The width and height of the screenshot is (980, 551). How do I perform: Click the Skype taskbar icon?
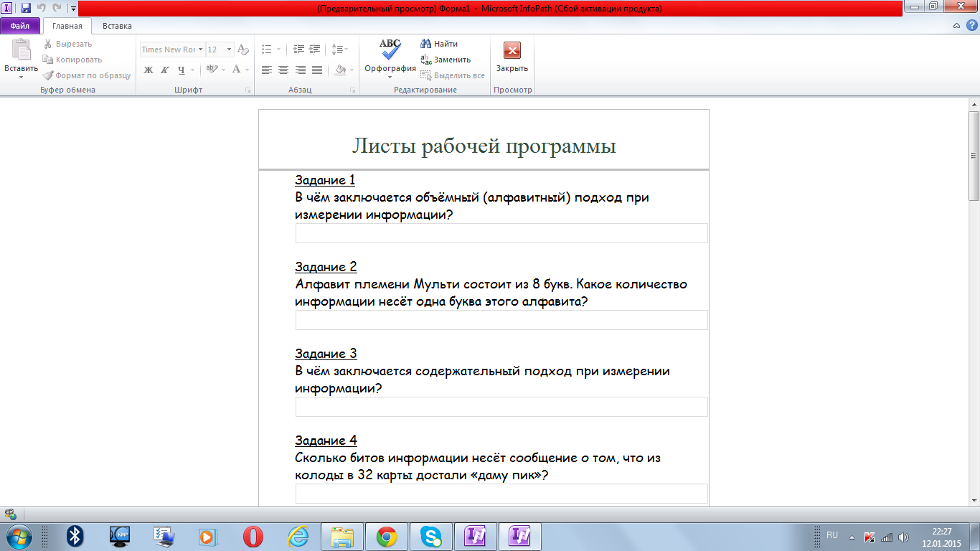(431, 536)
